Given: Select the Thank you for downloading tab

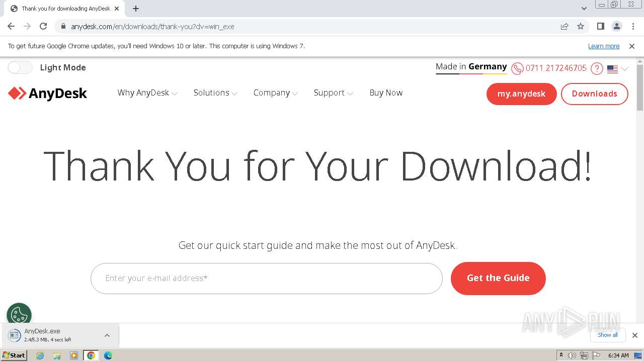Looking at the screenshot, I should (x=64, y=9).
